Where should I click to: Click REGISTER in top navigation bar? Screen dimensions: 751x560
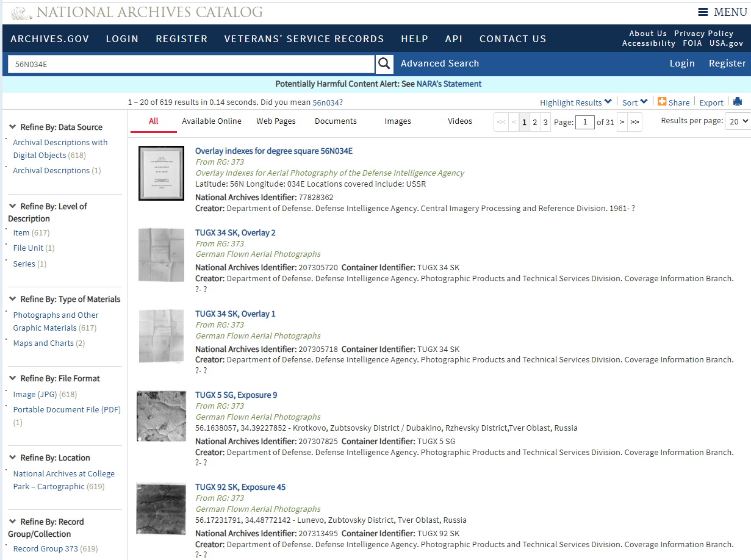(182, 39)
